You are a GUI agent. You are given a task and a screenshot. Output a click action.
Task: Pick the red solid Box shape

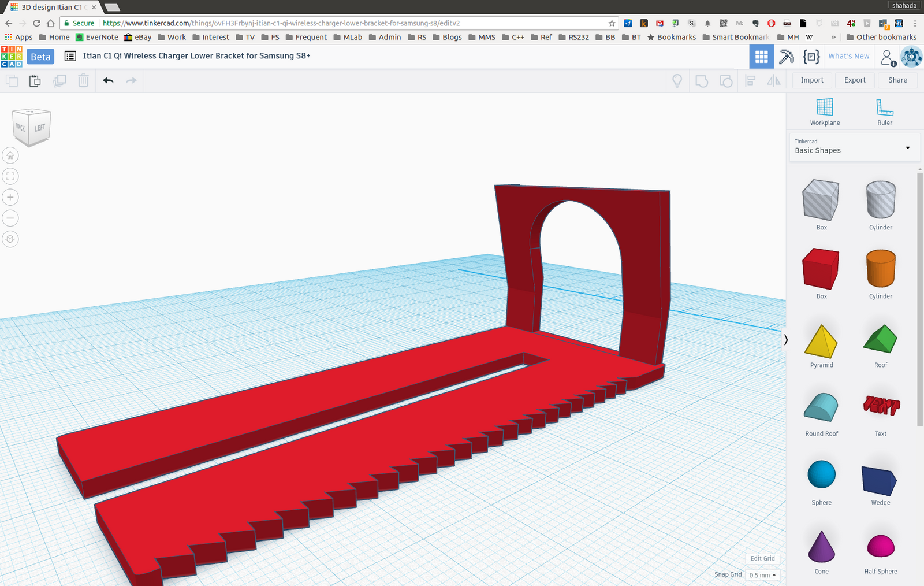[821, 269]
